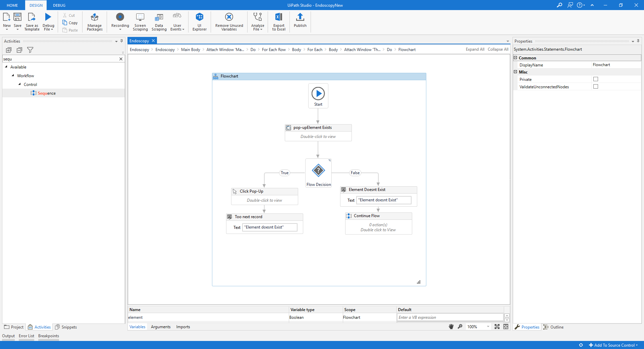Click the VB expression field for element variable
This screenshot has height=349, width=644.
click(x=449, y=317)
